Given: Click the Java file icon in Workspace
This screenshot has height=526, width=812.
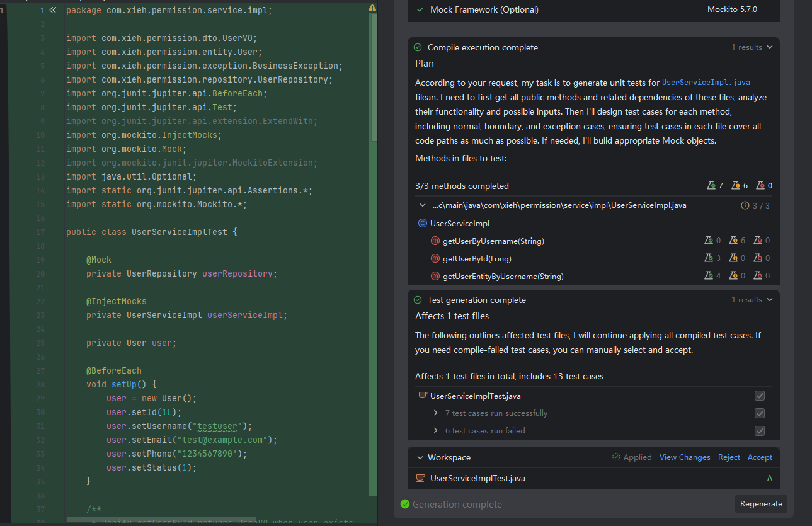Looking at the screenshot, I should click(x=421, y=478).
